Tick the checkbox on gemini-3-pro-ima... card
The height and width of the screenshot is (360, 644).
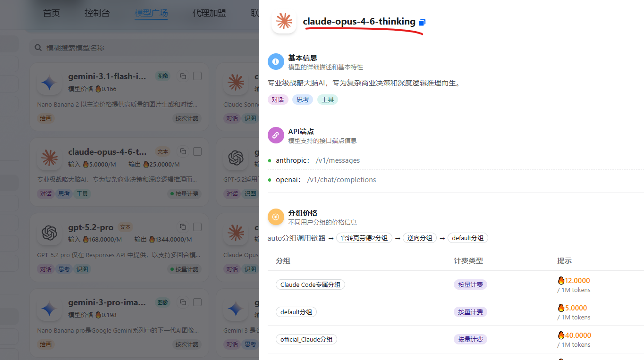pyautogui.click(x=197, y=302)
